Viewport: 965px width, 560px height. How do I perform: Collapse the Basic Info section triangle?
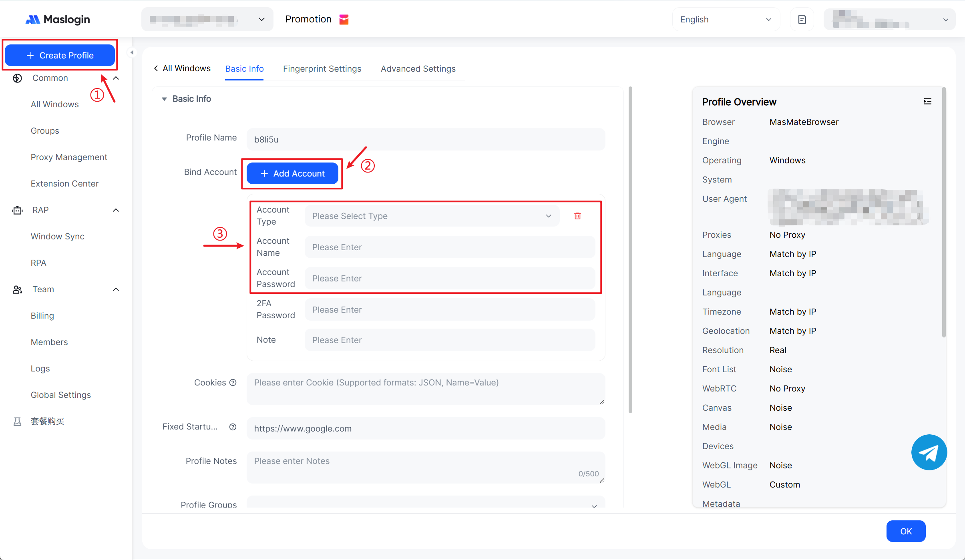point(164,99)
